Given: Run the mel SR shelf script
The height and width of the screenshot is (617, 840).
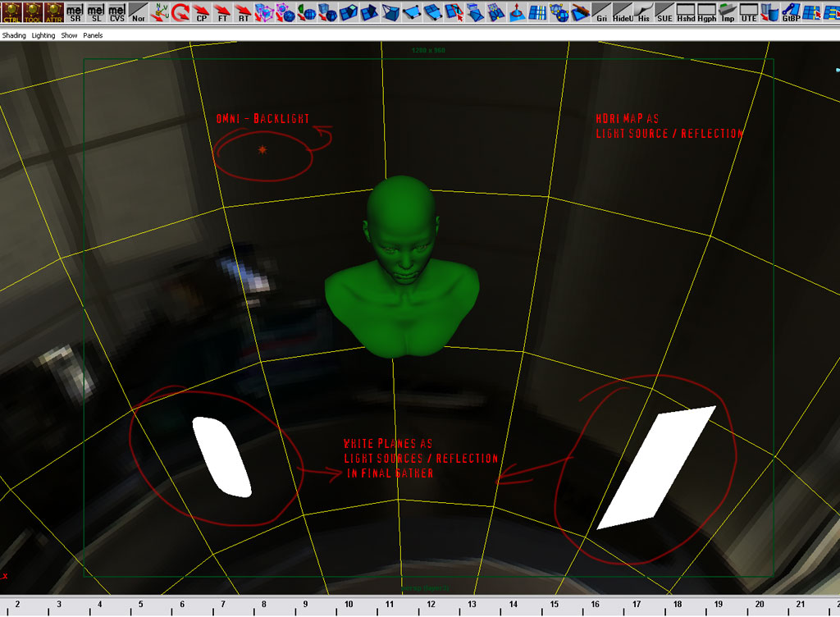Looking at the screenshot, I should 75,11.
